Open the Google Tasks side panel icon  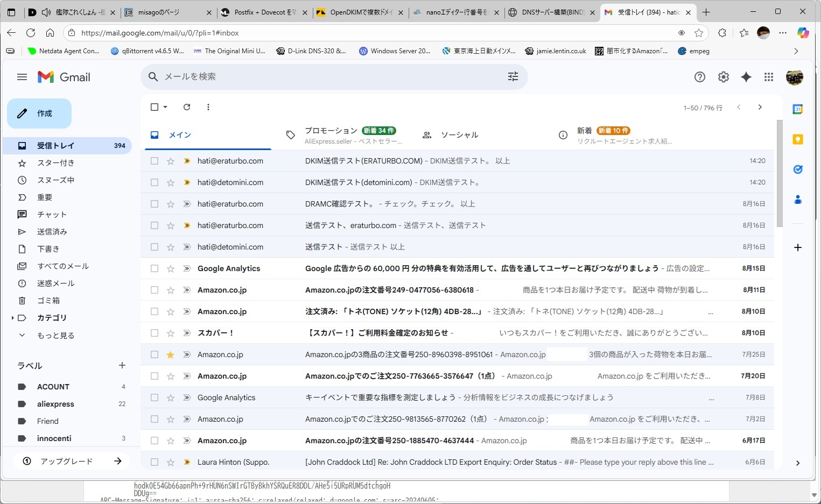pyautogui.click(x=798, y=169)
